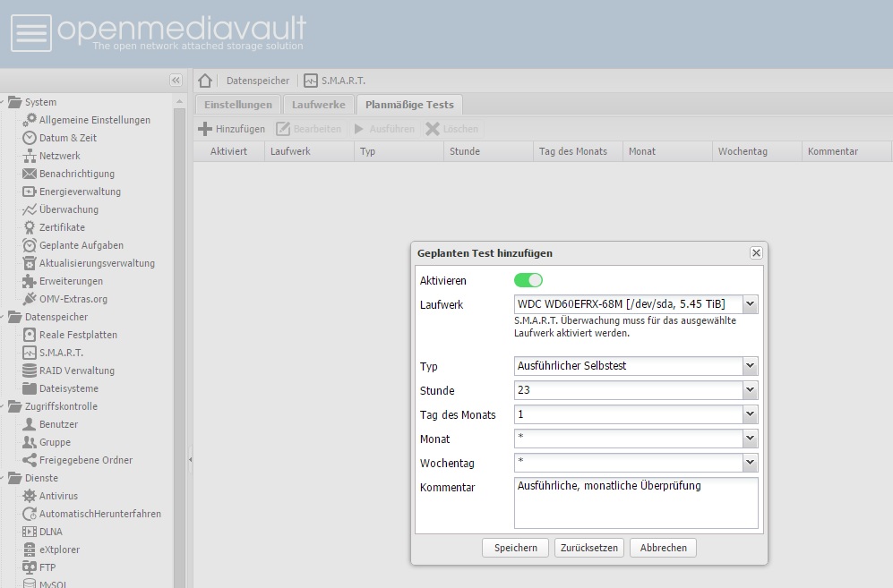Open DLNA film icon
This screenshot has width=893, height=588.
coord(30,532)
